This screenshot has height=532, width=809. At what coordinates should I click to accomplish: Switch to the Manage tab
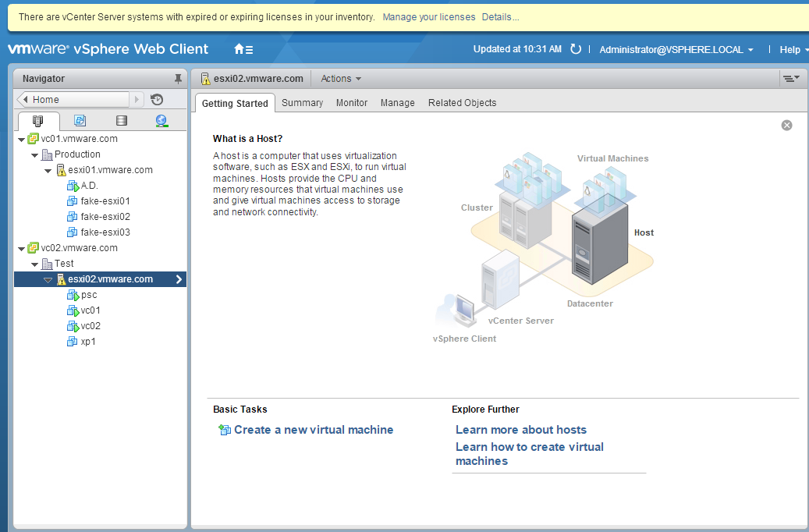(398, 103)
